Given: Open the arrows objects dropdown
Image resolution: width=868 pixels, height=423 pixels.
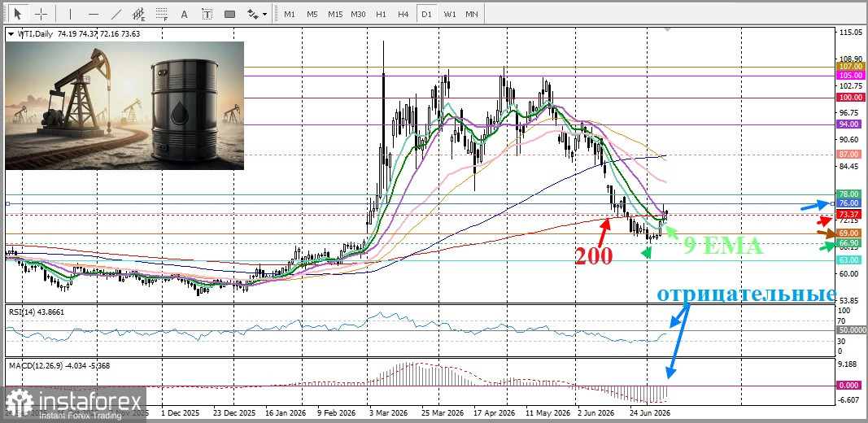Looking at the screenshot, I should coord(257,14).
